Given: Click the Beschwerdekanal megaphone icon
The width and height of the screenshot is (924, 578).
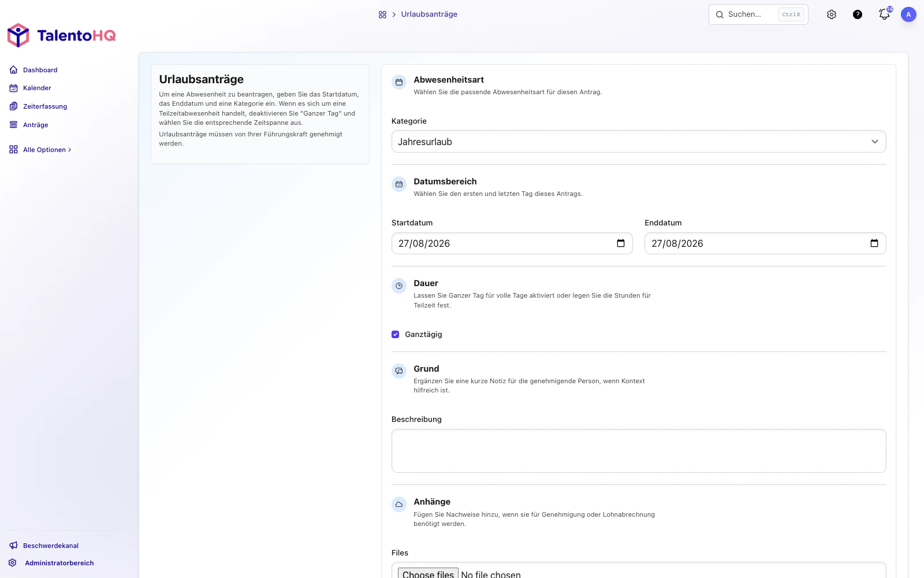Looking at the screenshot, I should 13,546.
